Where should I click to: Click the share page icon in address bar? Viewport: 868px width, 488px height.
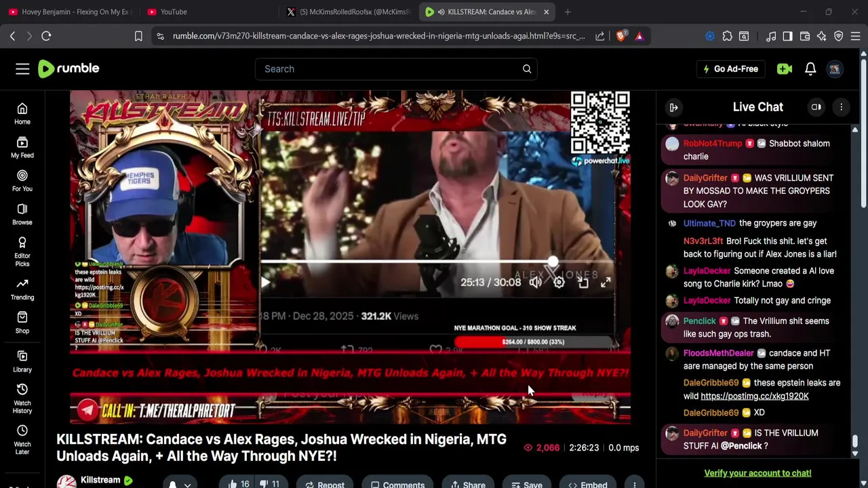point(600,36)
